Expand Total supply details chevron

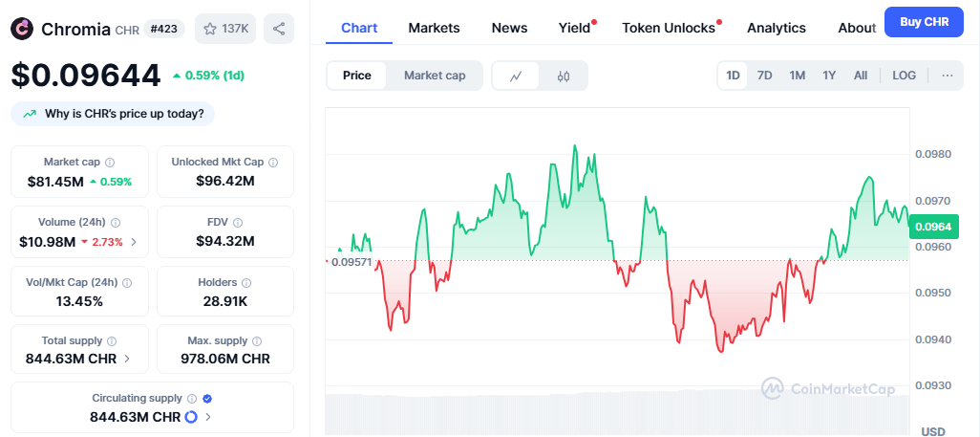click(x=127, y=359)
